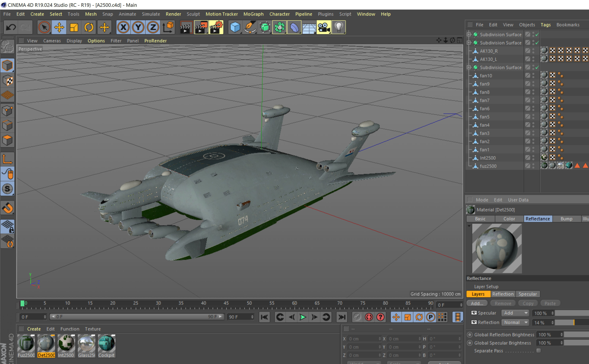Activate the Rotate tool

point(89,27)
